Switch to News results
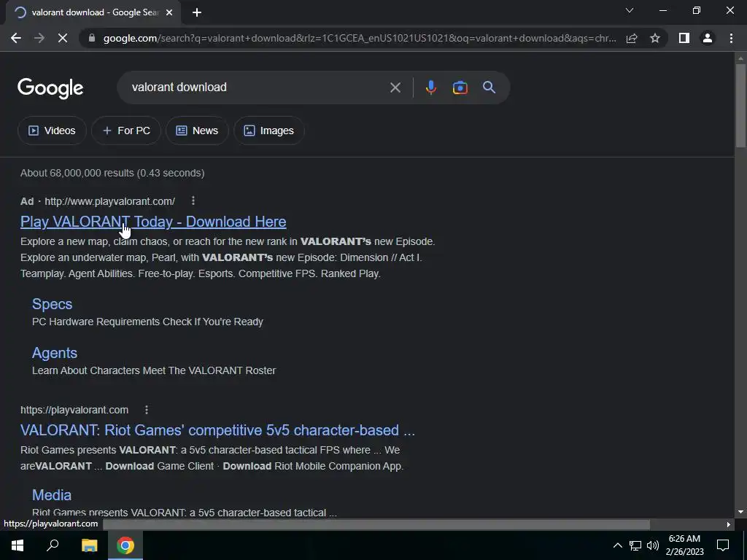 (197, 131)
